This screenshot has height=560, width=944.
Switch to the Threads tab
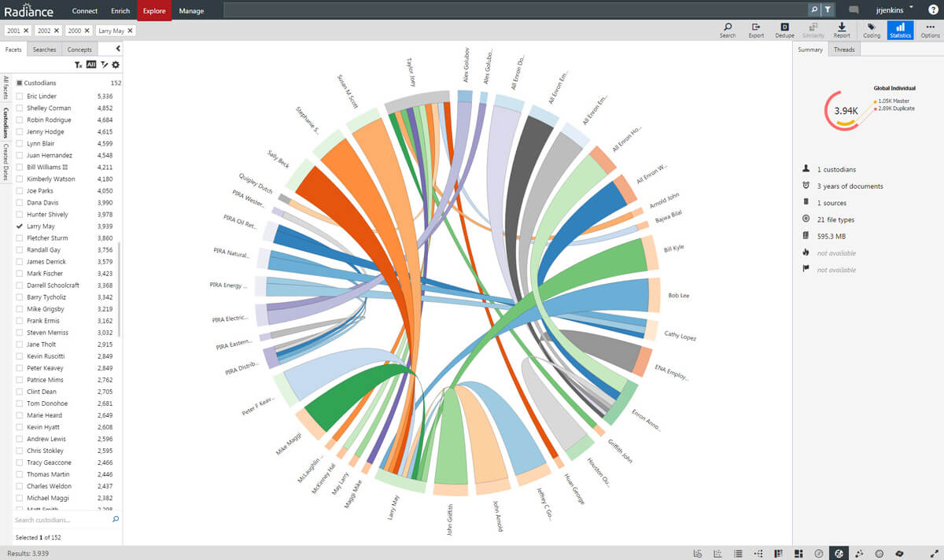(x=844, y=50)
